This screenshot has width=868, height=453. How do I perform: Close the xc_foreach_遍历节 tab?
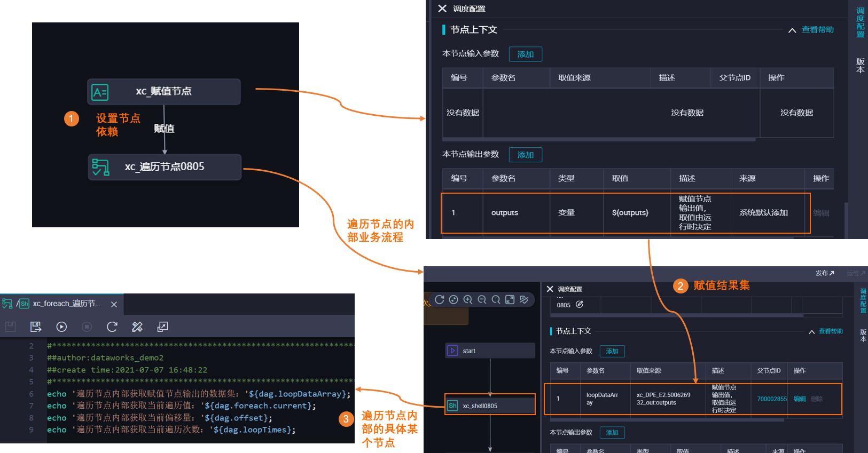point(114,304)
